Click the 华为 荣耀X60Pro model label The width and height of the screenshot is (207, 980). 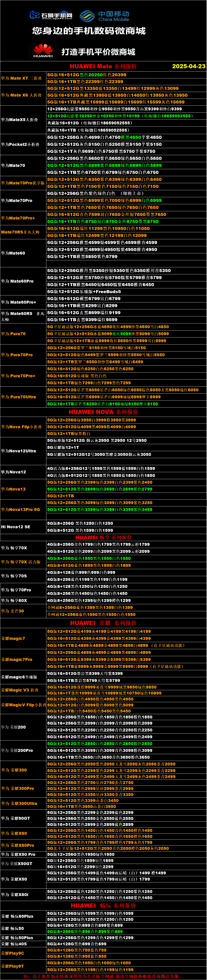click(x=18, y=845)
